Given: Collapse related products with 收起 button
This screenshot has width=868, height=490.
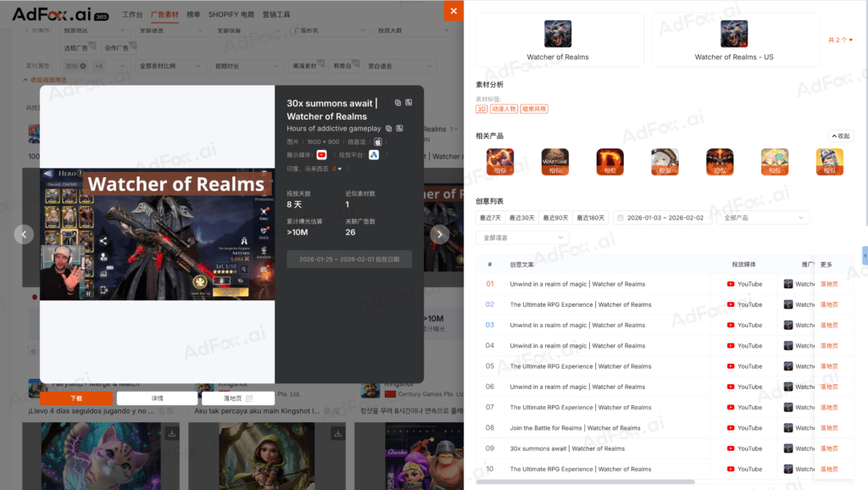Looking at the screenshot, I should (840, 136).
